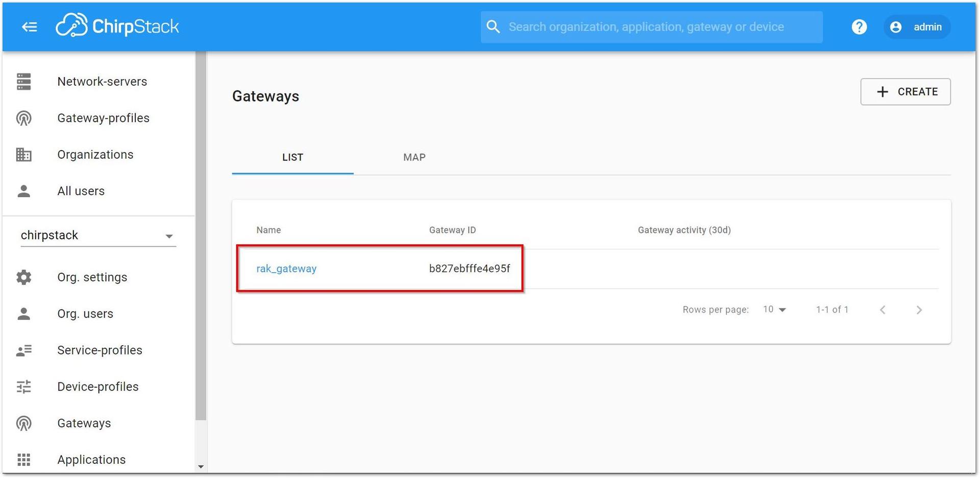Focus the search organization, application, gateway field

(652, 27)
